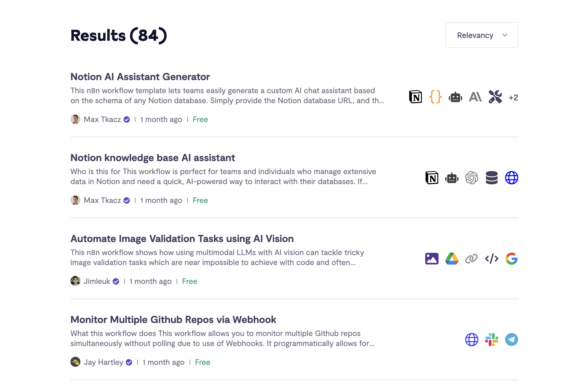This screenshot has width=586, height=392.
Task: Open Automate Image Validation Tasks using AI Vision
Action: click(182, 239)
